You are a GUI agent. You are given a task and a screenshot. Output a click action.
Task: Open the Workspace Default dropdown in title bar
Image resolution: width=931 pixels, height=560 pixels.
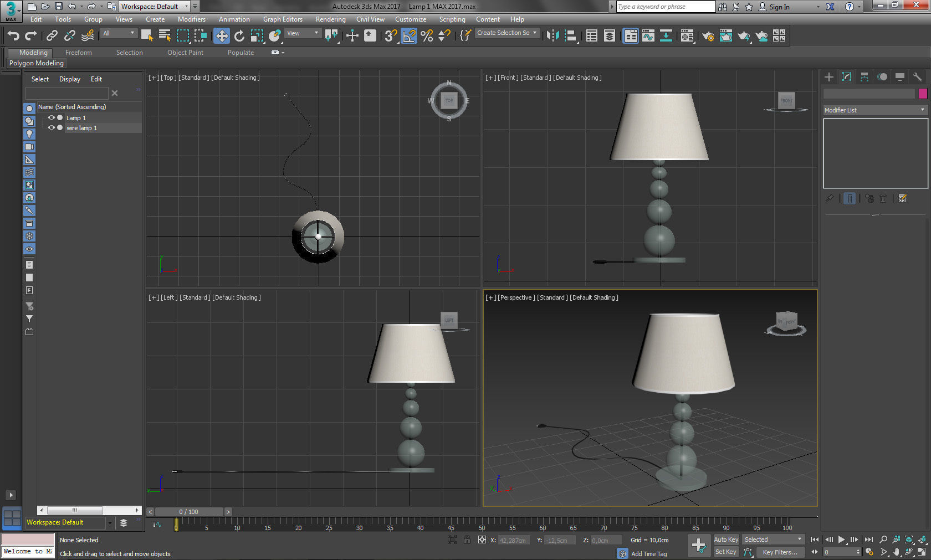pos(155,7)
